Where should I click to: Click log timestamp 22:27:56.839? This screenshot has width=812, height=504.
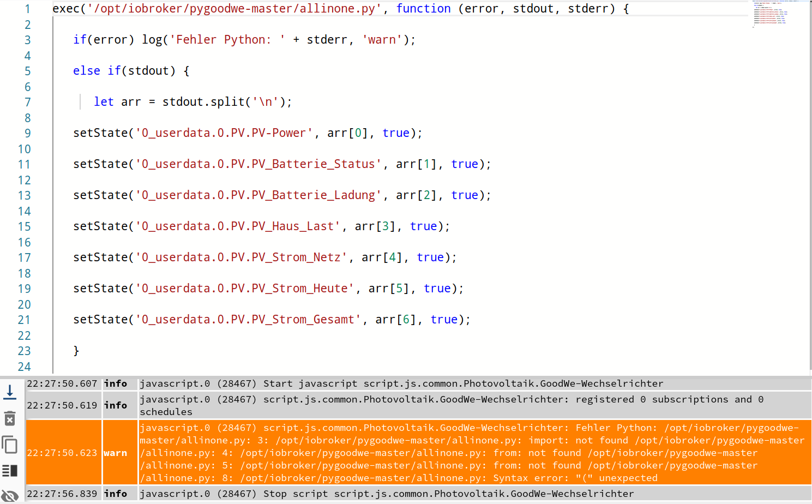62,494
